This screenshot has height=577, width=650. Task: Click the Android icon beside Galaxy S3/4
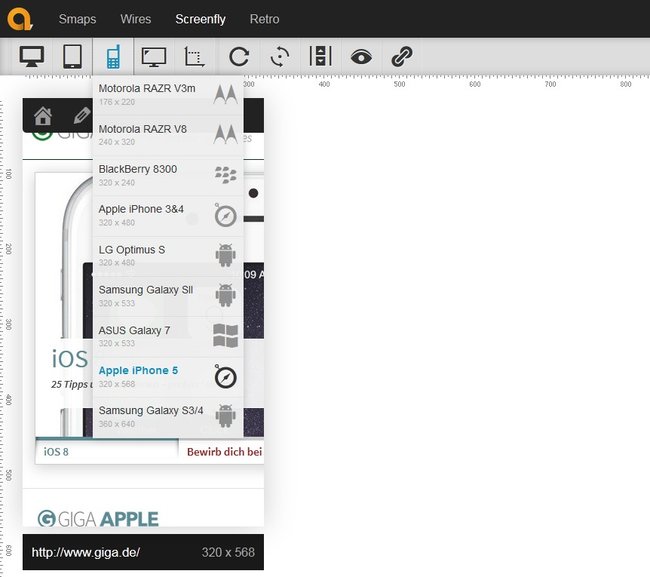(x=226, y=416)
